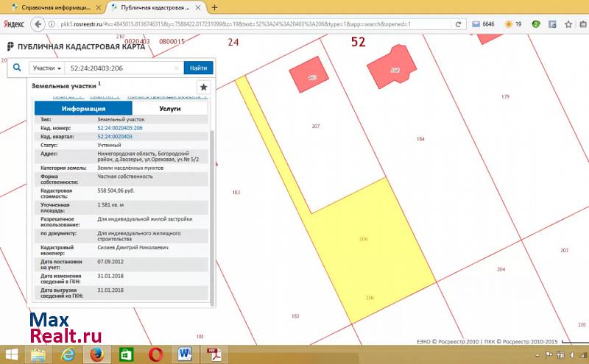The image size is (589, 364).
Task: Switch to the Услуги tab
Action: pos(169,108)
